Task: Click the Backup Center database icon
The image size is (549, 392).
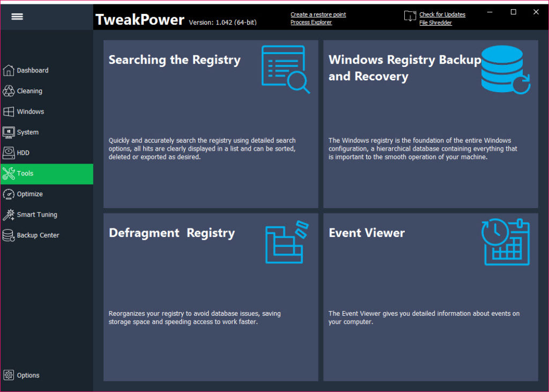Action: [x=9, y=235]
